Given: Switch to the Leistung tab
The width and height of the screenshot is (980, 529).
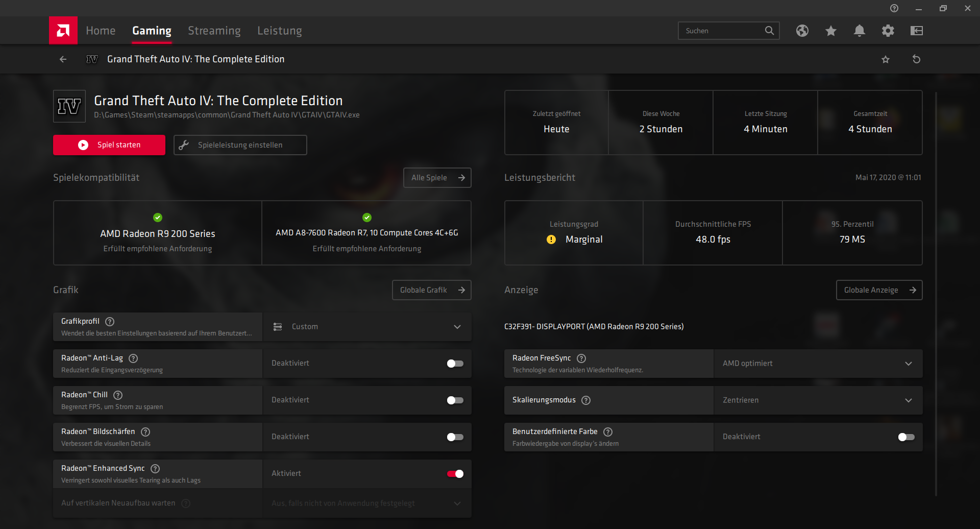Looking at the screenshot, I should (280, 31).
